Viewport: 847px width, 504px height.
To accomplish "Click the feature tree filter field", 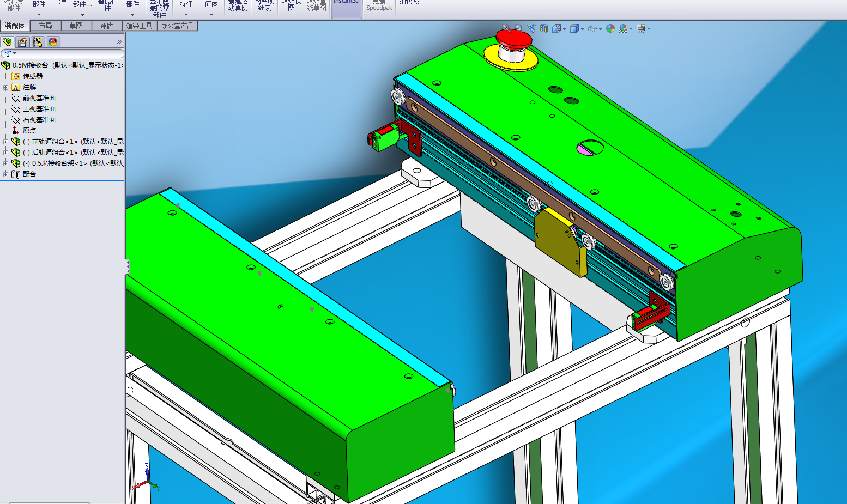I will 63,53.
